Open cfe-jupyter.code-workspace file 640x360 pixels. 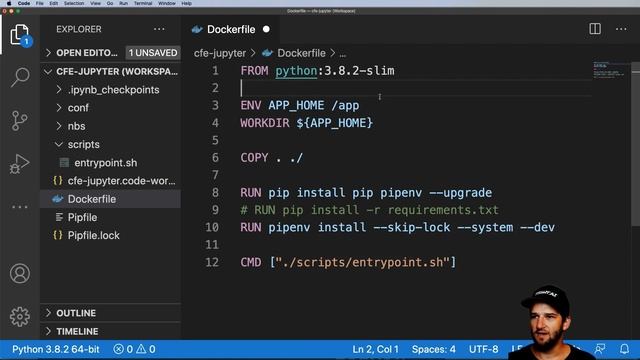coord(111,181)
